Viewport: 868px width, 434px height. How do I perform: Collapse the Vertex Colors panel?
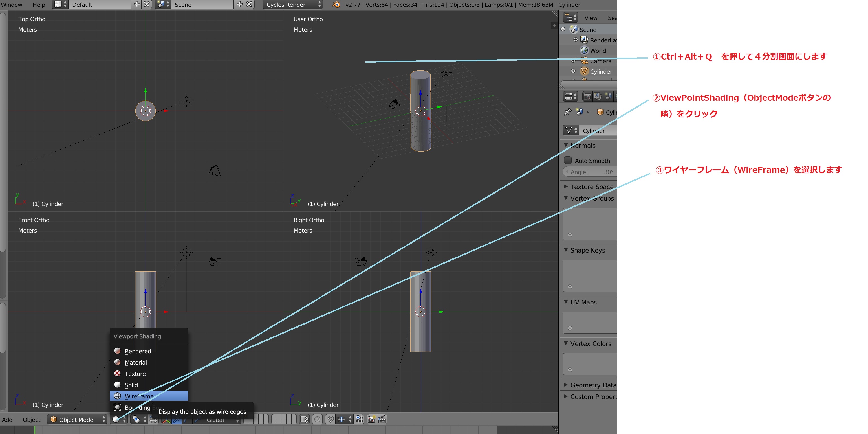[x=566, y=343]
